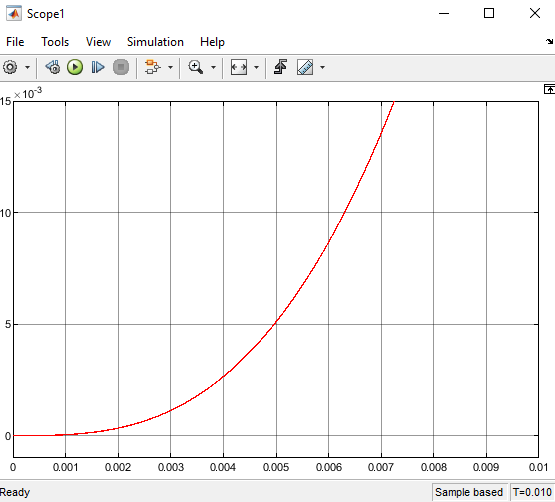Expand the axis scaling dropdown arrow
The height and width of the screenshot is (502, 555).
pos(257,67)
